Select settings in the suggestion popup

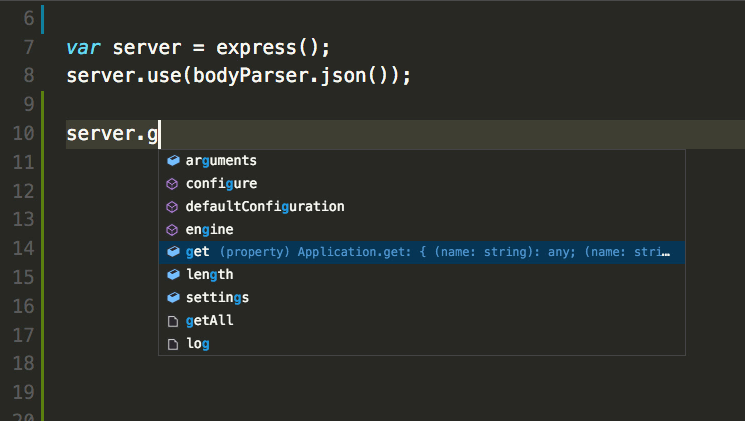click(422, 297)
